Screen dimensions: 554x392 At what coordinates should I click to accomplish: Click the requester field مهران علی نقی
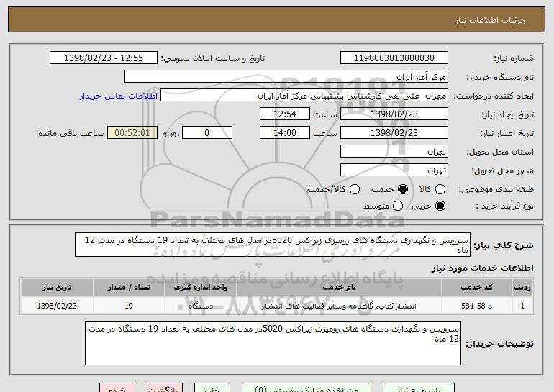coord(304,96)
